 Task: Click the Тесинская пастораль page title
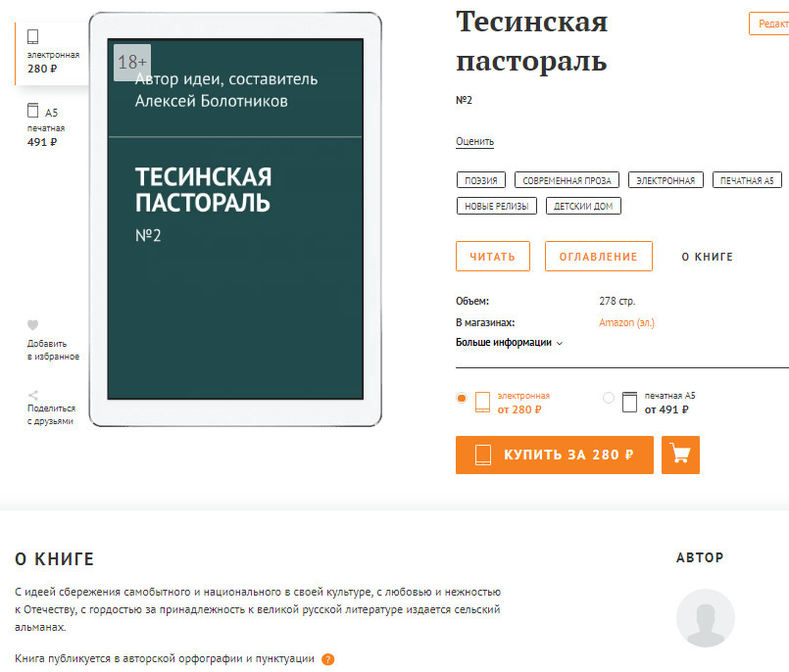(532, 41)
